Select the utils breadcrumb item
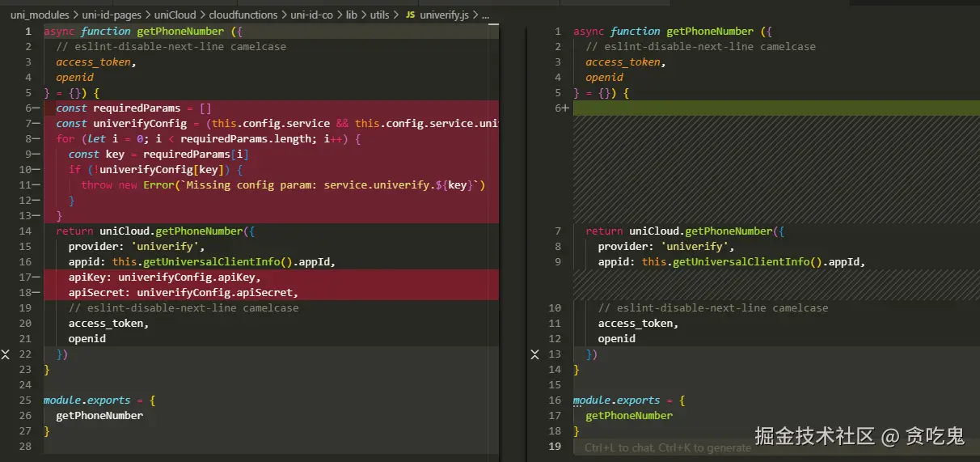 tap(380, 15)
